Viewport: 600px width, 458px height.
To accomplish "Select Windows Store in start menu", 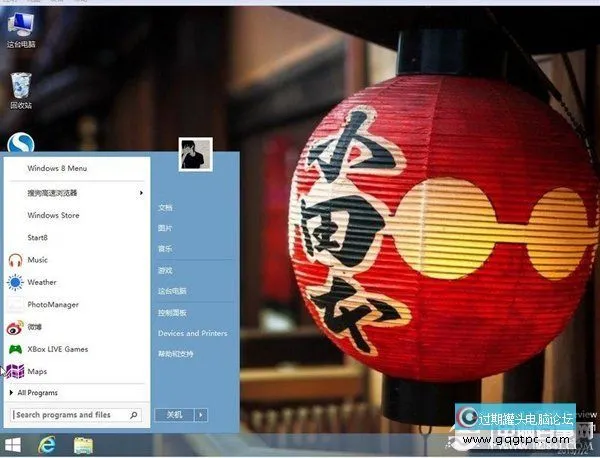I will tap(53, 215).
